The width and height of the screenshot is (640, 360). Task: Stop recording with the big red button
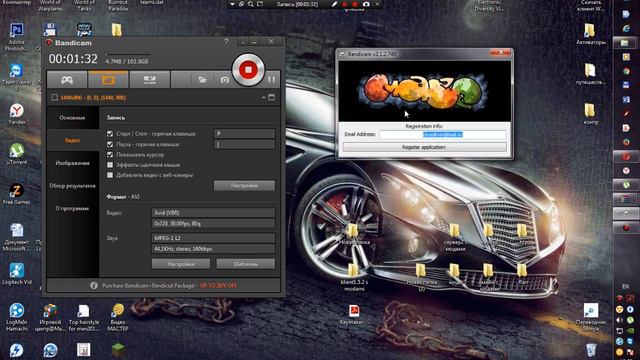click(x=248, y=70)
